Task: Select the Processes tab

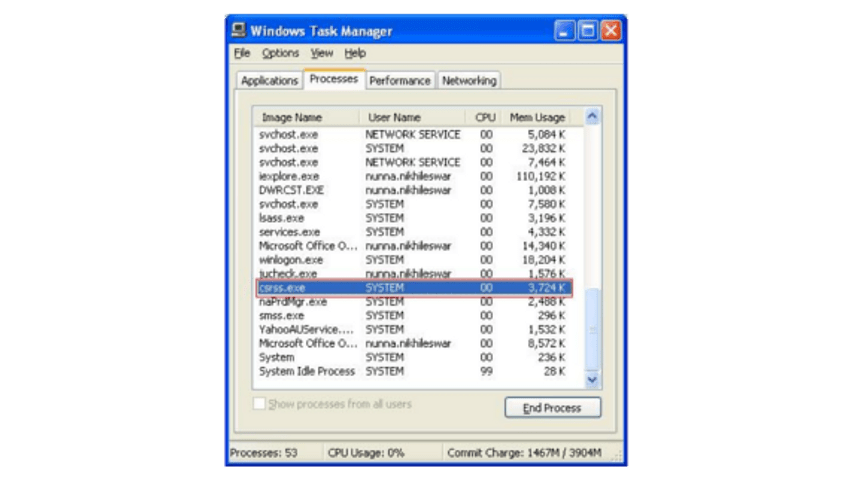Action: (334, 79)
